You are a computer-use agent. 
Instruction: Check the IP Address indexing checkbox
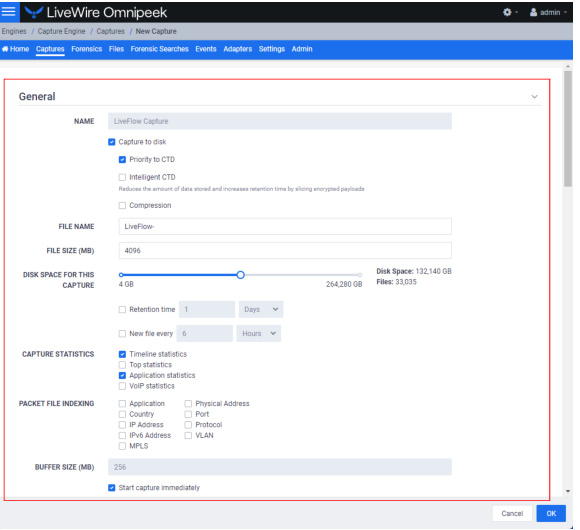(122, 425)
